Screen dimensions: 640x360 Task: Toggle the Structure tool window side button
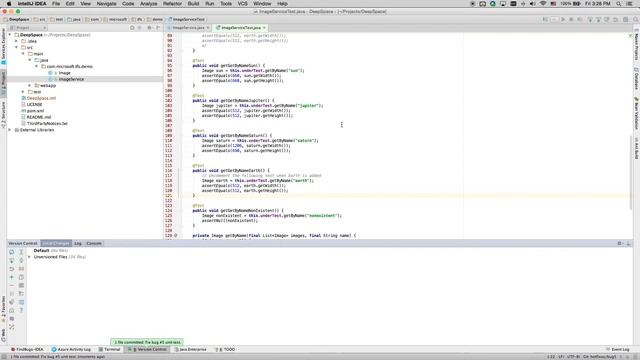click(3, 114)
